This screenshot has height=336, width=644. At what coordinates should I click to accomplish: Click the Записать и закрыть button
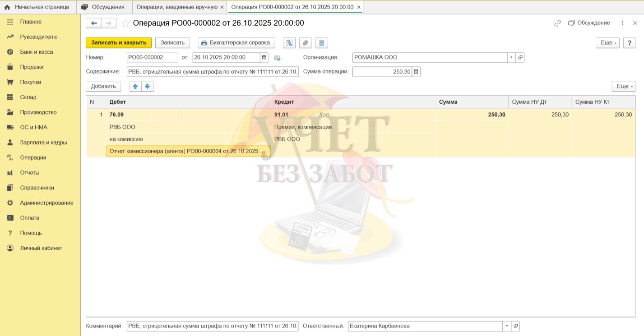[x=119, y=43]
